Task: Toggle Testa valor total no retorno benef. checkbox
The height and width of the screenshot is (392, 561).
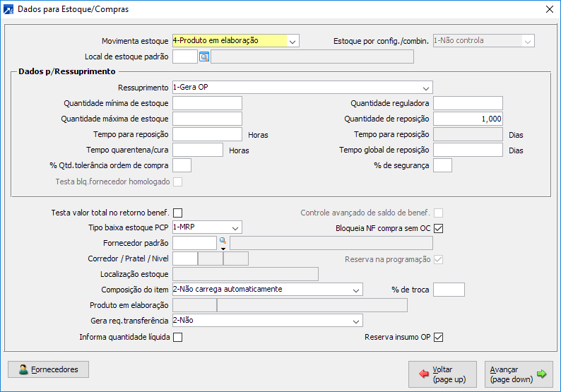Action: 177,213
